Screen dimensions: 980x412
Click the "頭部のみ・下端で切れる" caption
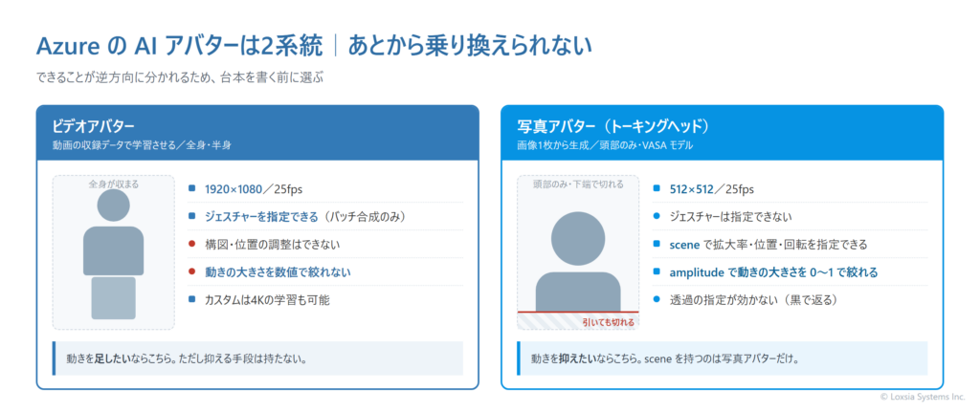577,184
